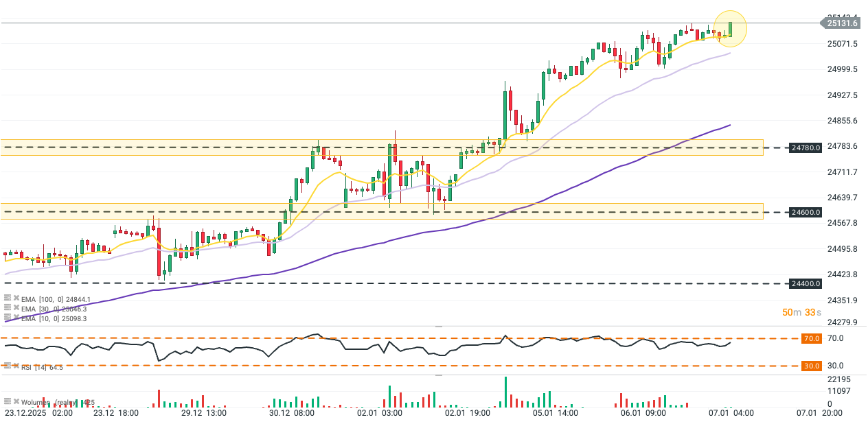Close the RSI indicator with its X

point(16,367)
